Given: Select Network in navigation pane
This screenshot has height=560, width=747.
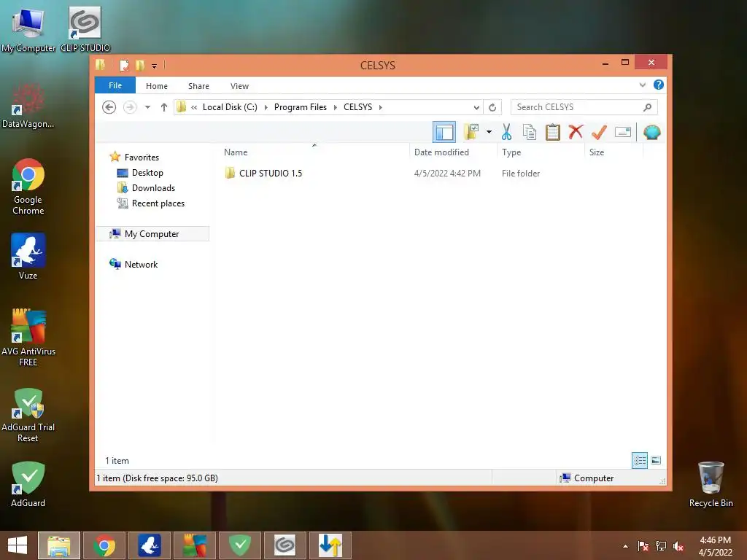Looking at the screenshot, I should (141, 264).
